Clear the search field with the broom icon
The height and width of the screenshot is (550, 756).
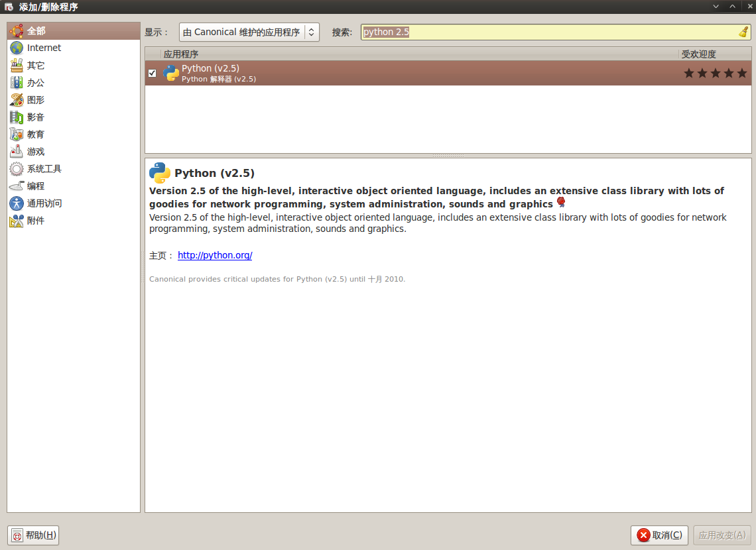click(x=743, y=32)
